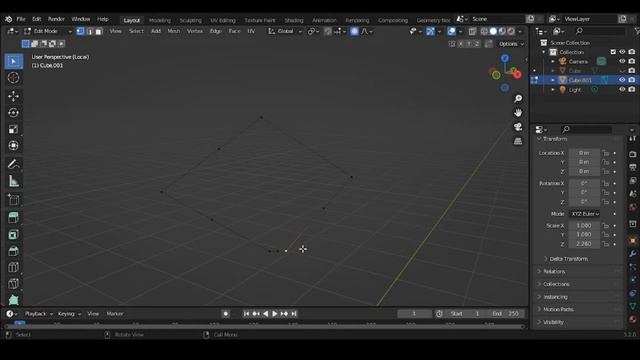
Task: Select the Move tool
Action: (13, 96)
